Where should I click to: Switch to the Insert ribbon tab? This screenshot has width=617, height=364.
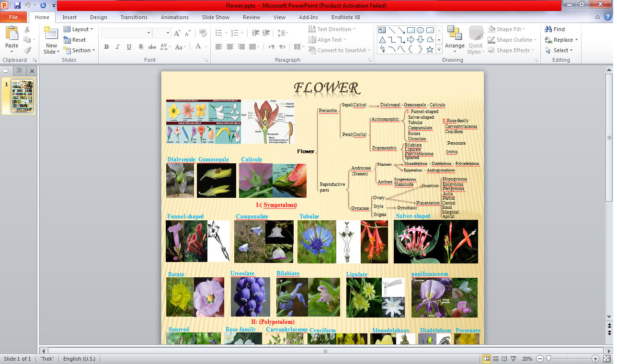[x=69, y=17]
